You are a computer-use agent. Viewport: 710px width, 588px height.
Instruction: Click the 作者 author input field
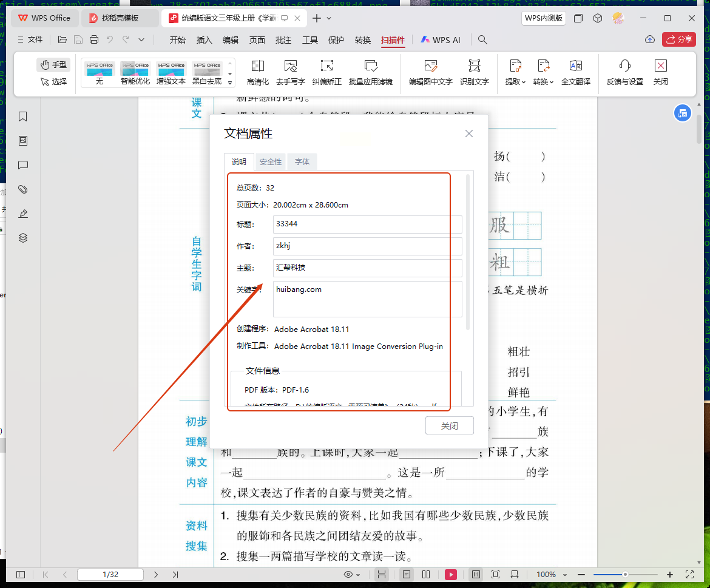click(x=367, y=246)
